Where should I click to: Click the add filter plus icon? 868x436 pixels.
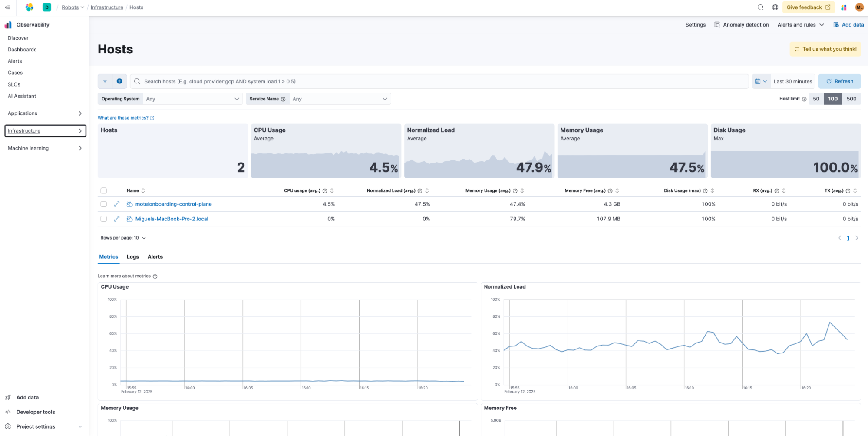(119, 81)
